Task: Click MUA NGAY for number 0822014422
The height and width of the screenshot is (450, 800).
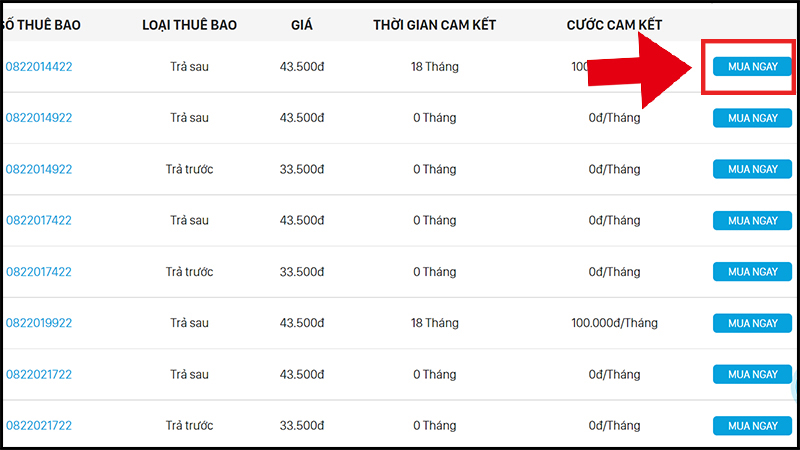Action: point(752,67)
